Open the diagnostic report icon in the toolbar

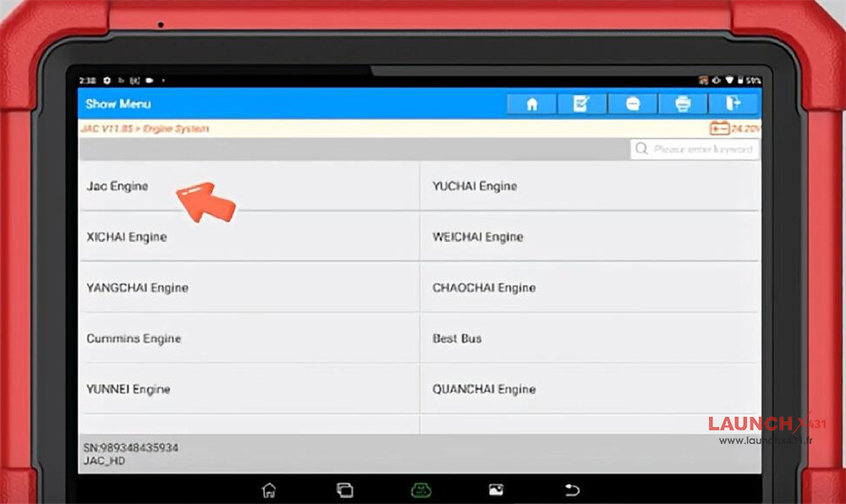582,103
